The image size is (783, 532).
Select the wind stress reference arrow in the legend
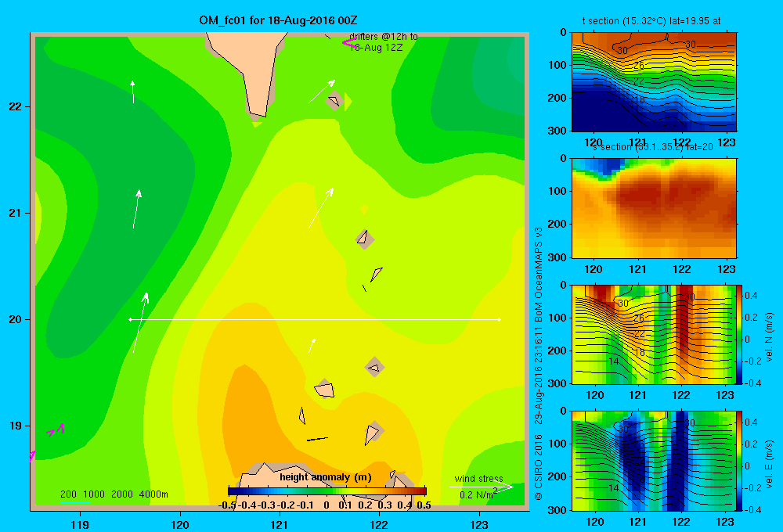pos(482,487)
